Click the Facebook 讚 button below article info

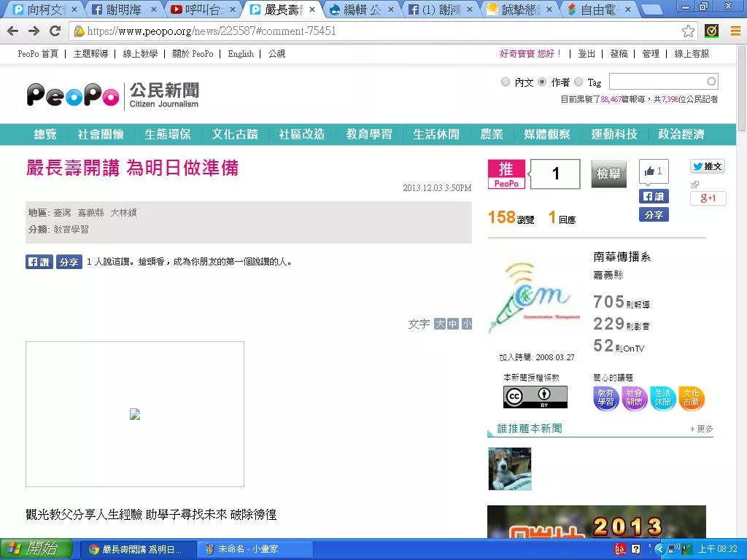click(x=39, y=262)
